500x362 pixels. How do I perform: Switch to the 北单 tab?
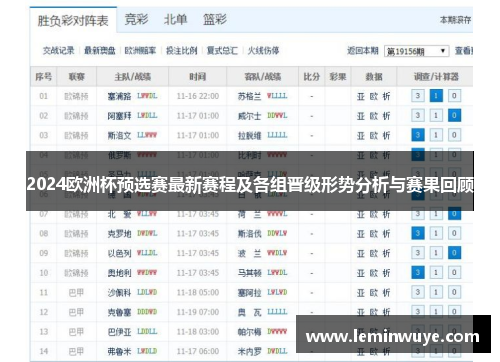click(175, 19)
